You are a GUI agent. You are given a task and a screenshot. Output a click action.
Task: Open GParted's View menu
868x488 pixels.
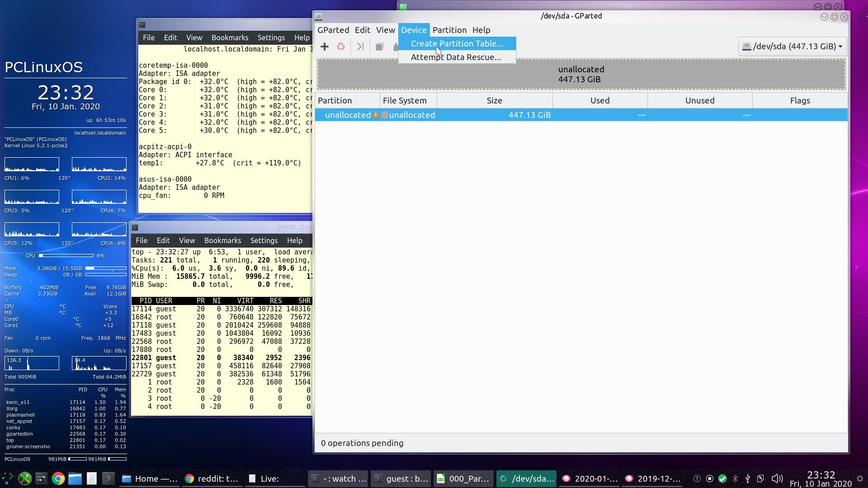tap(386, 30)
